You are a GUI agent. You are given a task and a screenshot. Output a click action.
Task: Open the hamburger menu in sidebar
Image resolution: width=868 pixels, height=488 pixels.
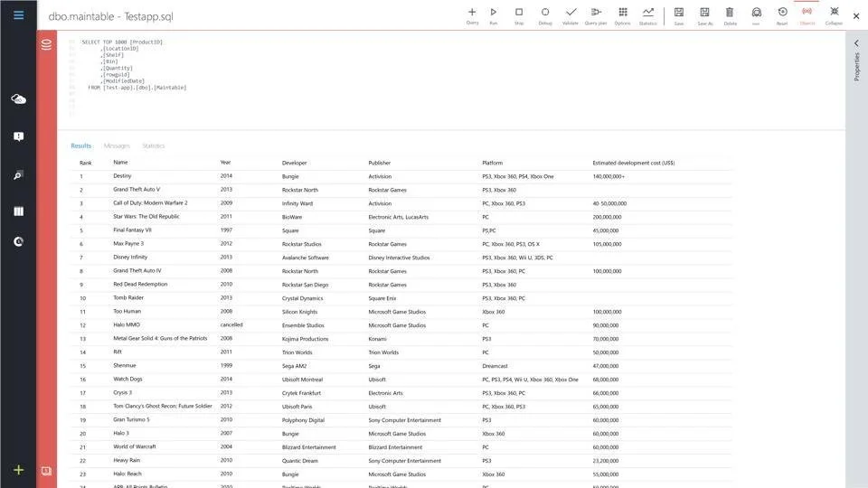coord(18,15)
